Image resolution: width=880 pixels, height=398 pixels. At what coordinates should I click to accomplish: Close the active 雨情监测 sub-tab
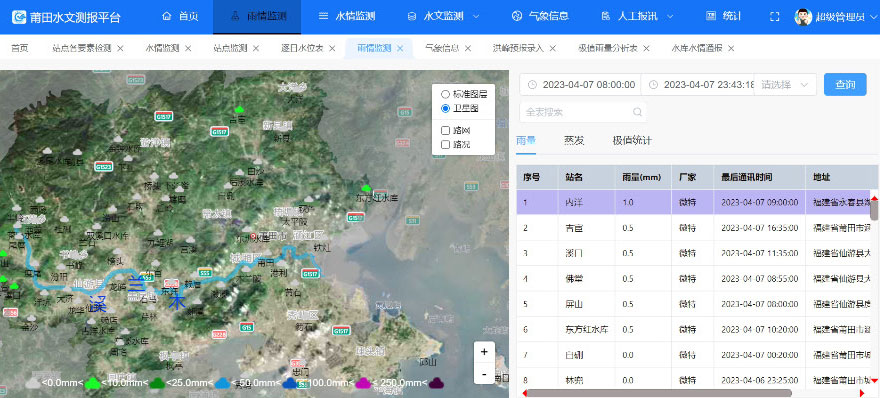(x=400, y=48)
